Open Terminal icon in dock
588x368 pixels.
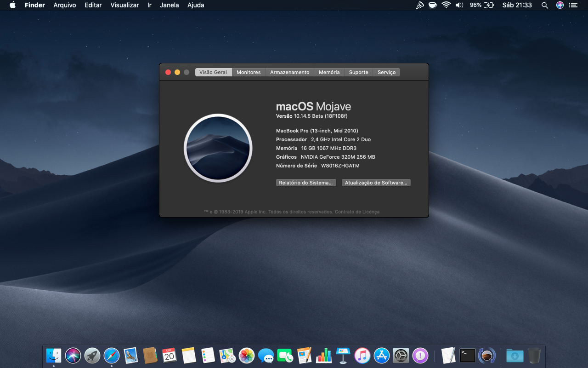pyautogui.click(x=468, y=356)
